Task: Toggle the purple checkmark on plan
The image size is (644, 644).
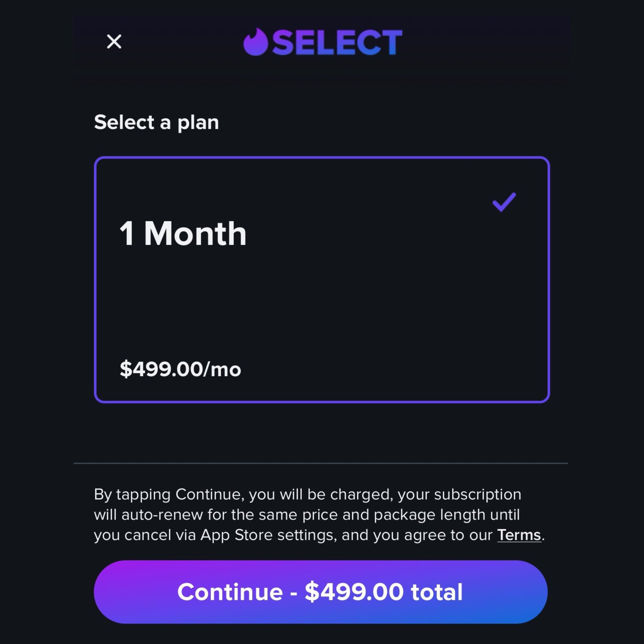Action: click(504, 202)
